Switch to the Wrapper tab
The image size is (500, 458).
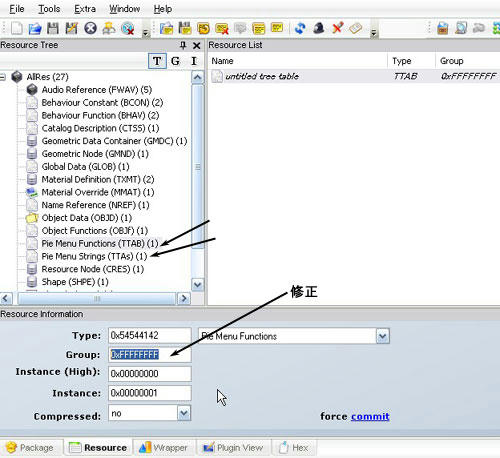pos(164,448)
